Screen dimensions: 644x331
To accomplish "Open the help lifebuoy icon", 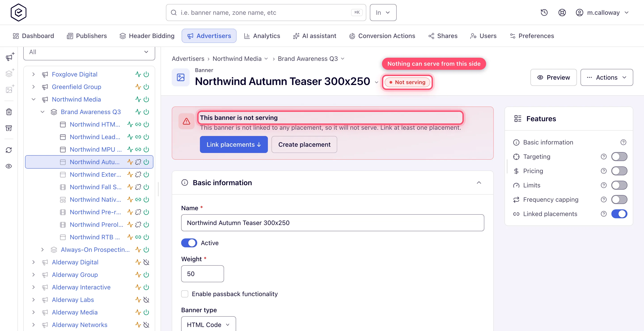I will [562, 13].
